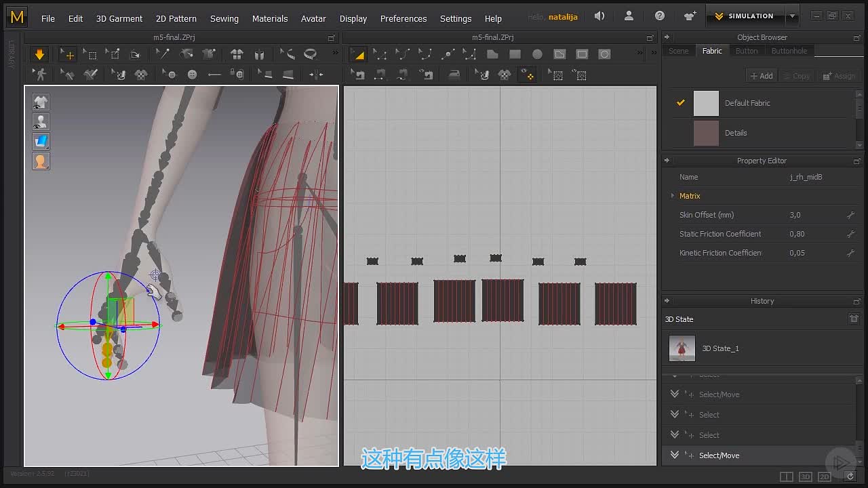Viewport: 868px width, 488px height.
Task: Collapse the Object Browser panel arrow
Action: pyautogui.click(x=667, y=37)
